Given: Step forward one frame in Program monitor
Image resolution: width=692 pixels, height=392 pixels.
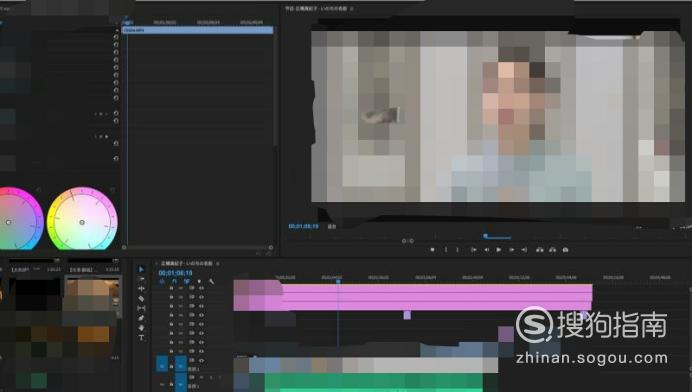Looking at the screenshot, I should click(x=512, y=250).
